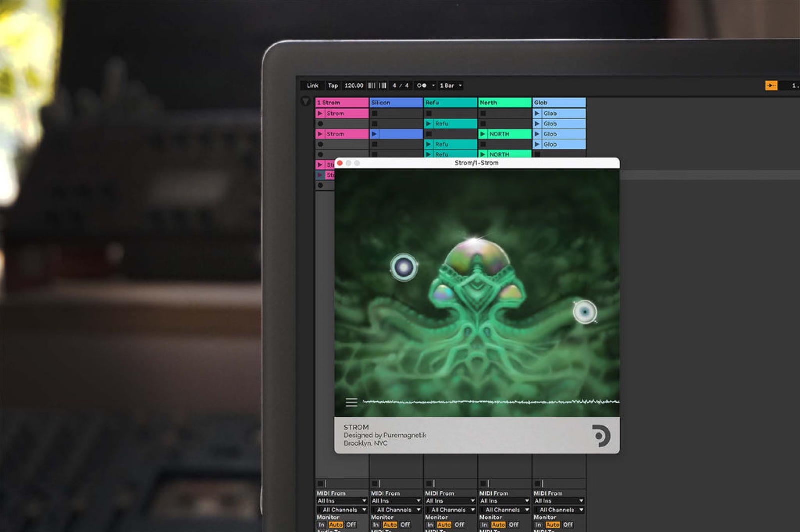800x532 pixels.
Task: Click the Strom/1-Strom window title bar
Action: 477,163
